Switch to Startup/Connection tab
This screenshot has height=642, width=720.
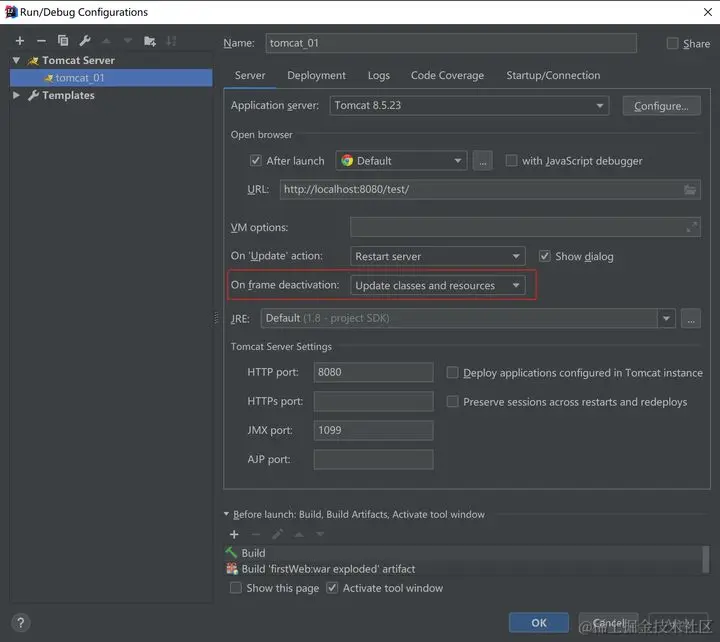pyautogui.click(x=553, y=75)
